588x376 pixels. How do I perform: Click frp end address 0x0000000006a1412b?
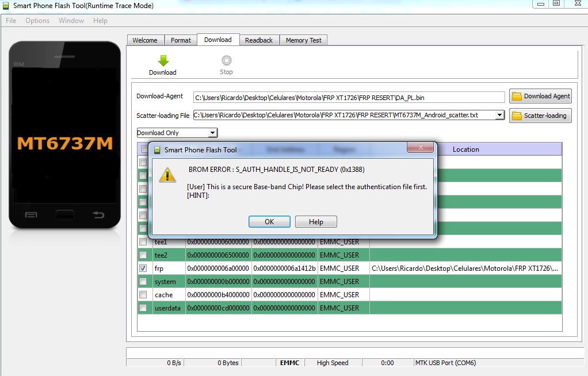[x=285, y=268]
